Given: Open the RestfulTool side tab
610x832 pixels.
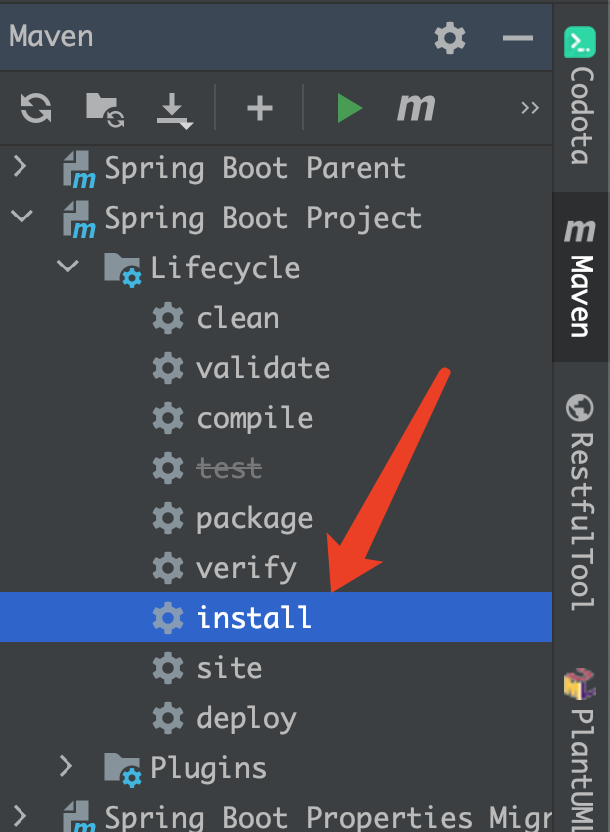Looking at the screenshot, I should pyautogui.click(x=580, y=501).
